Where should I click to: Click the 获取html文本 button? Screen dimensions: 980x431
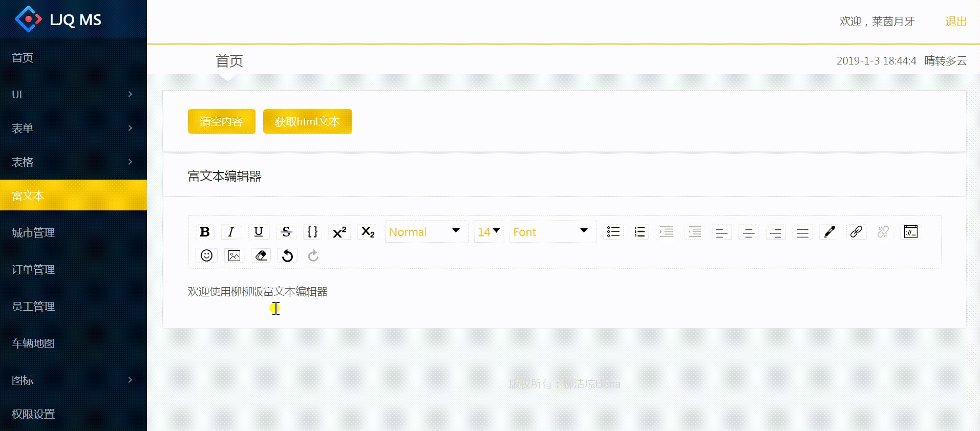(307, 121)
